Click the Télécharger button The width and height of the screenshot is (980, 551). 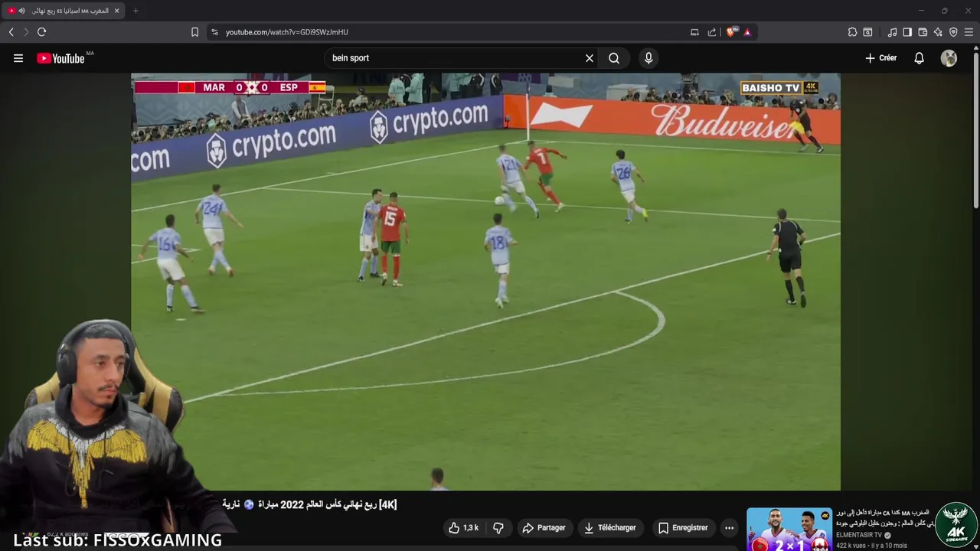pos(609,528)
